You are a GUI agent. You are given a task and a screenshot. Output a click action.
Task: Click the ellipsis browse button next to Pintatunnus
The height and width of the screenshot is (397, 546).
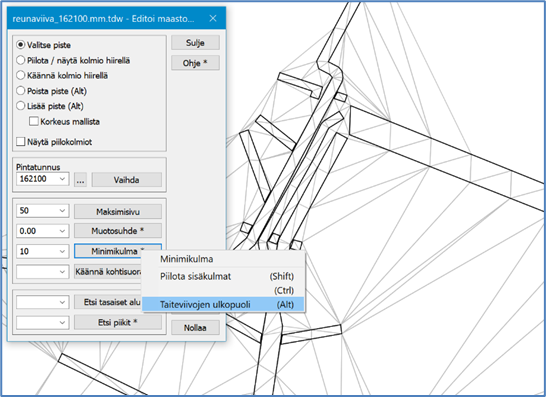point(80,180)
